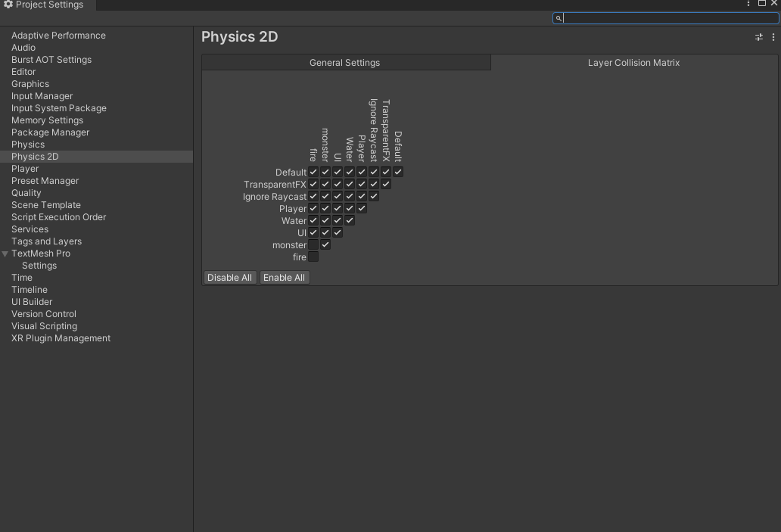781x532 pixels.
Task: Open Adaptive Performance settings
Action: click(x=58, y=36)
